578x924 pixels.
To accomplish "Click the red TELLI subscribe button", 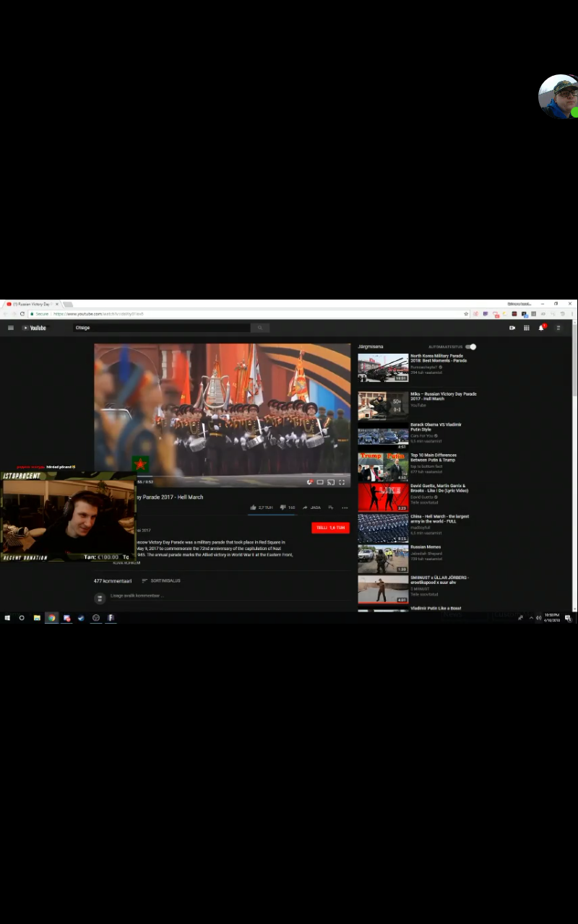I will pos(331,528).
